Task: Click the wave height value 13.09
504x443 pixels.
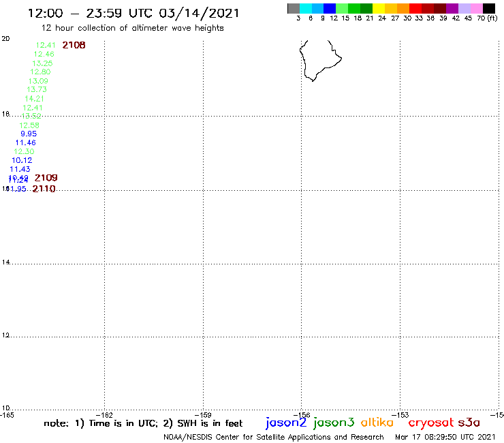Action: [x=38, y=81]
